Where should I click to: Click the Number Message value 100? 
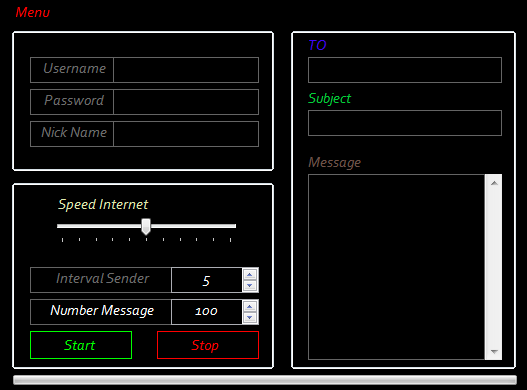[x=206, y=312]
